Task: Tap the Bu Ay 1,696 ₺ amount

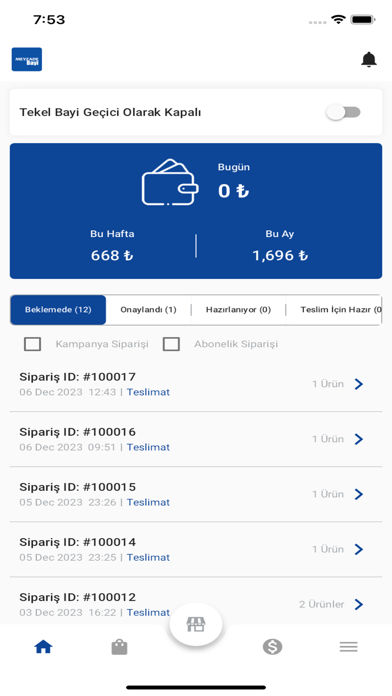Action: pyautogui.click(x=280, y=256)
